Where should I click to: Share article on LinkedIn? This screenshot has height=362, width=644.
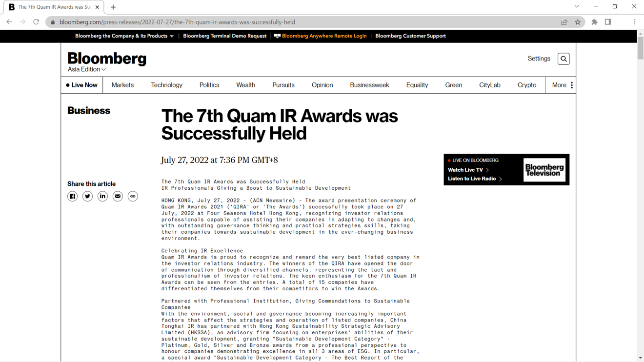point(102,196)
